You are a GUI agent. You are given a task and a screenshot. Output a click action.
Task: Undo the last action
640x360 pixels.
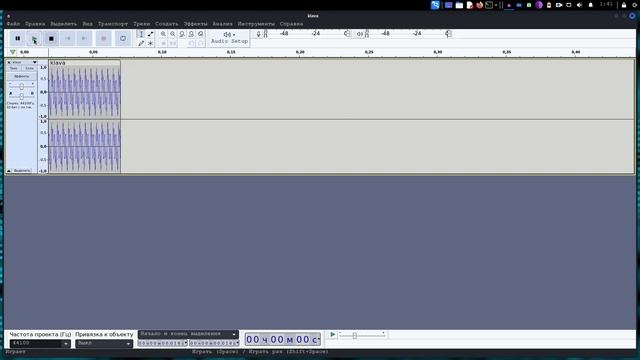pyautogui.click(x=191, y=43)
